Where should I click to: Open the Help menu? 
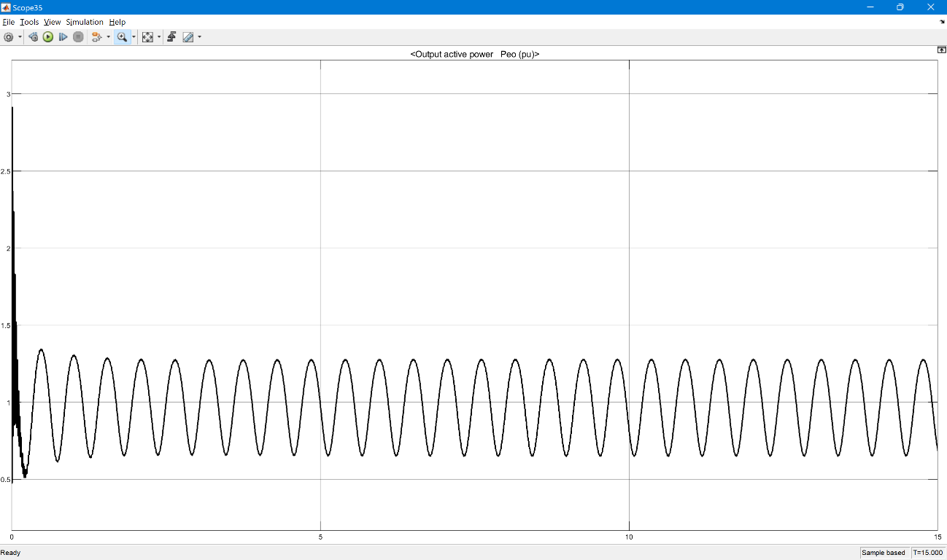(x=117, y=22)
